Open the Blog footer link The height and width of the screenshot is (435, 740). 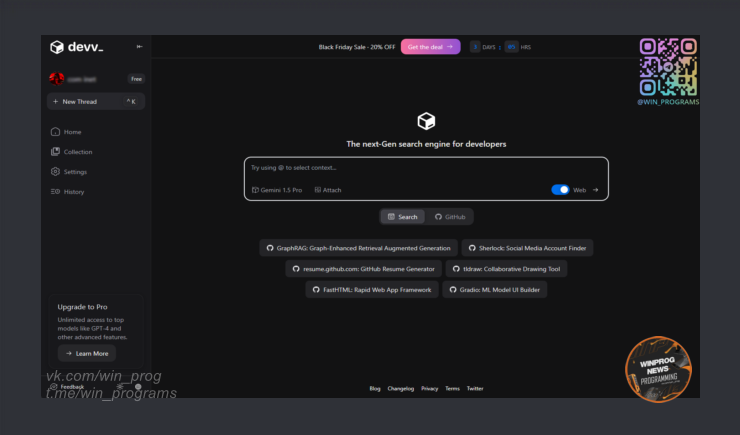click(x=375, y=389)
